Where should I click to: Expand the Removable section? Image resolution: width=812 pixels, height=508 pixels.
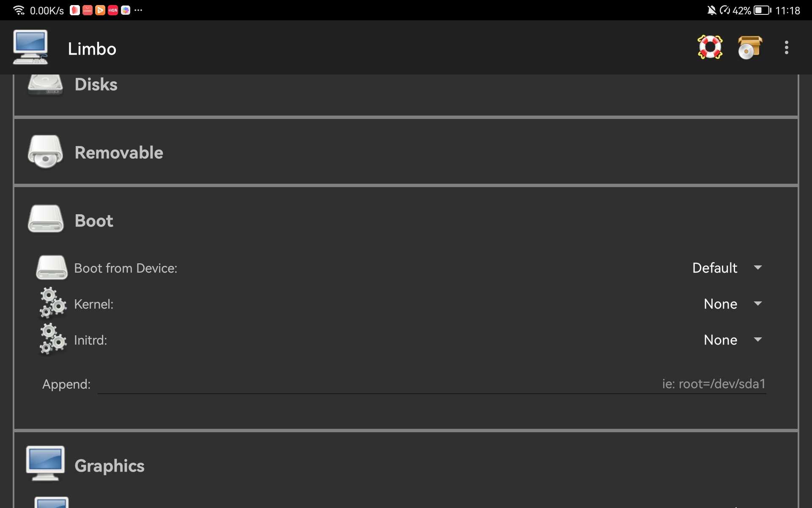406,152
